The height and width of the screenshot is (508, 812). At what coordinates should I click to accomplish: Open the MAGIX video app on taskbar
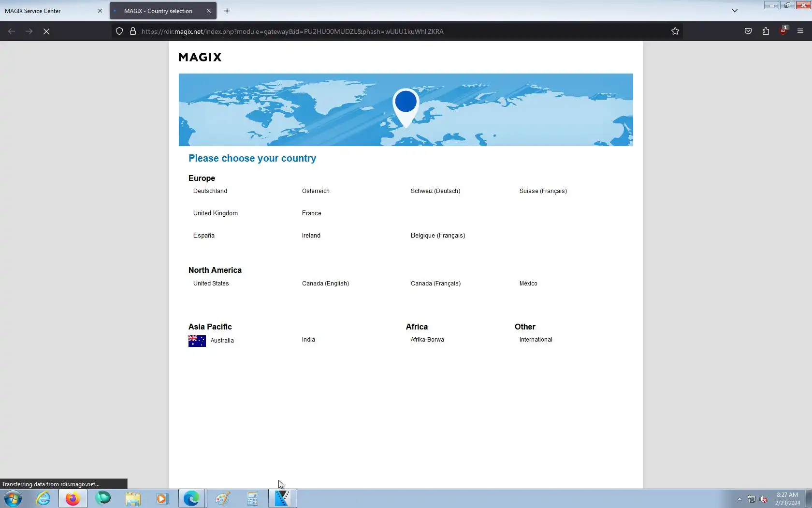(283, 498)
